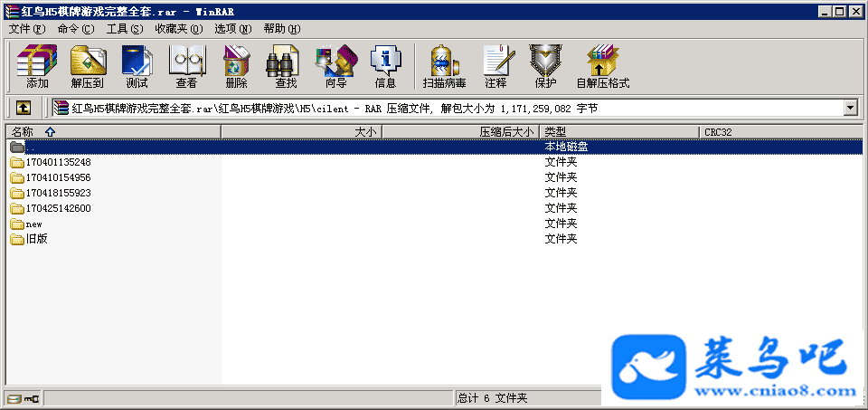Start 扫描病毒 (virus scan)
The width and height of the screenshot is (868, 410).
445,61
